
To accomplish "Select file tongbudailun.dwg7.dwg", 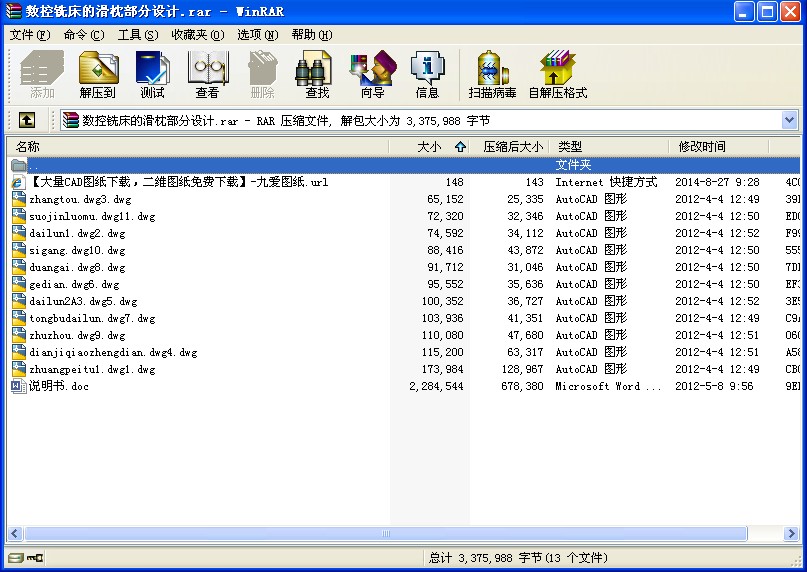I will [x=92, y=318].
